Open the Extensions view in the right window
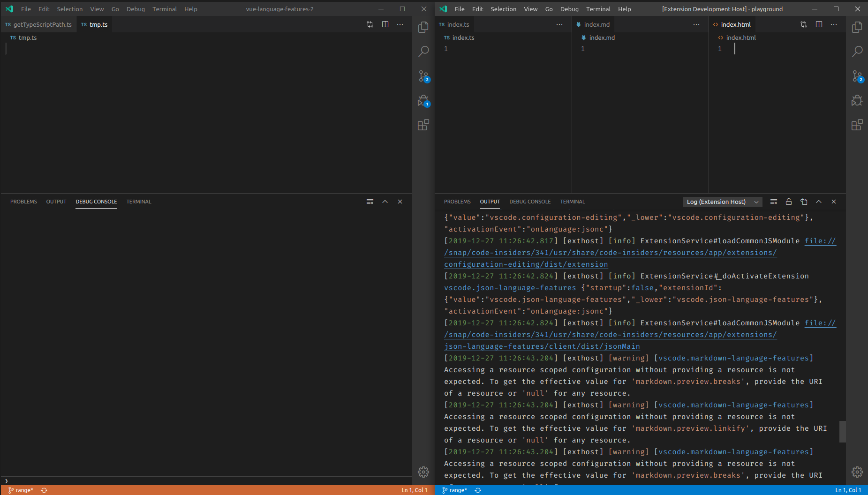This screenshot has height=495, width=868. point(858,124)
